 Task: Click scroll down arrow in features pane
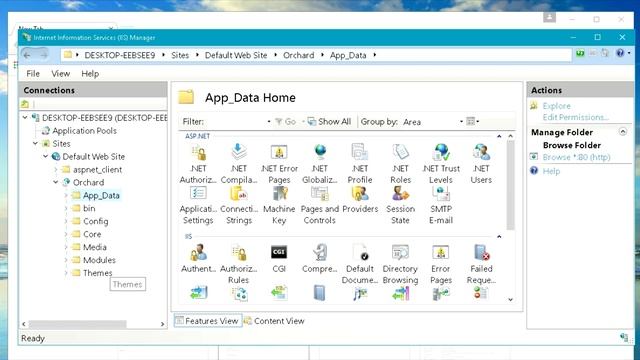pyautogui.click(x=510, y=300)
